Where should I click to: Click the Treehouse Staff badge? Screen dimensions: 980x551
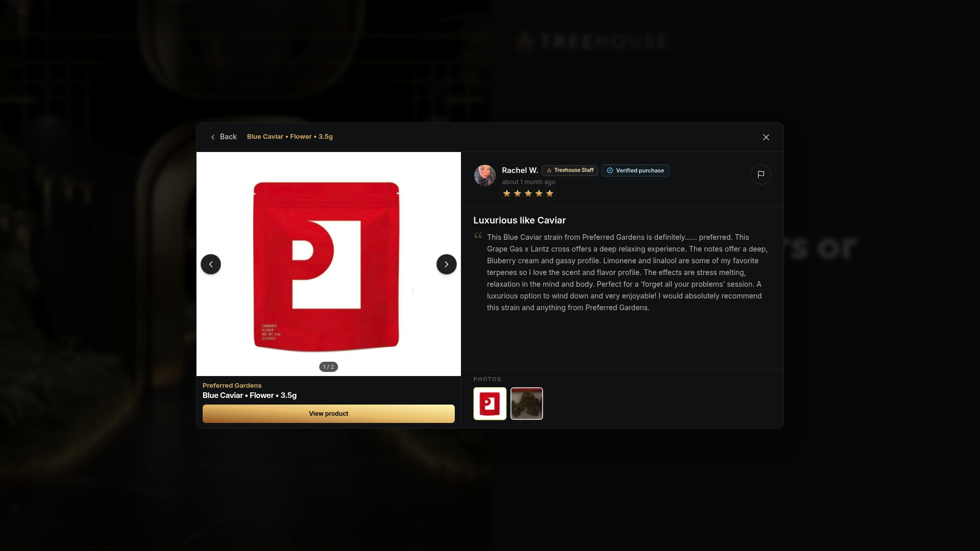click(x=570, y=170)
